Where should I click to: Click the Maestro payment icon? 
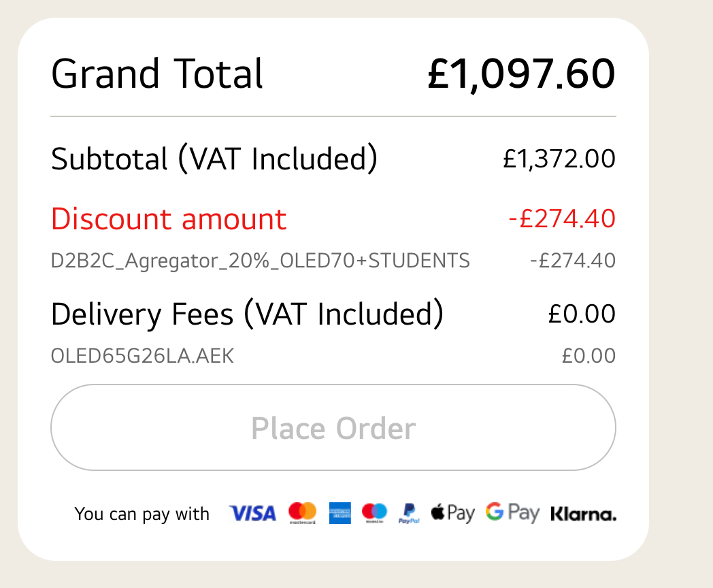click(x=374, y=512)
